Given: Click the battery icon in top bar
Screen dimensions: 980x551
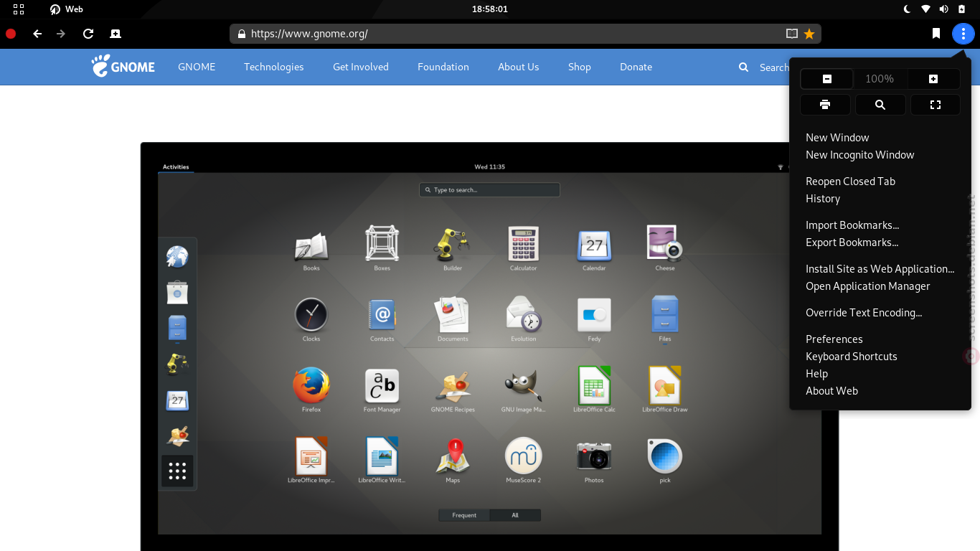Looking at the screenshot, I should click(962, 9).
